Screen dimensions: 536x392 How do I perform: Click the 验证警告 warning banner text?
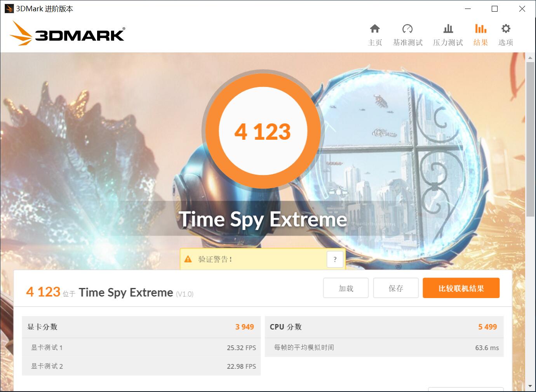(x=215, y=259)
